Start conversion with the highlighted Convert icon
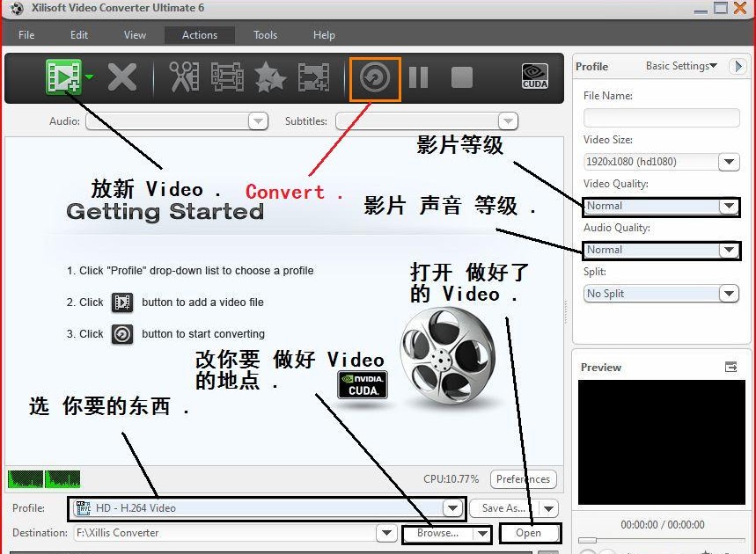This screenshot has height=554, width=756. [374, 78]
